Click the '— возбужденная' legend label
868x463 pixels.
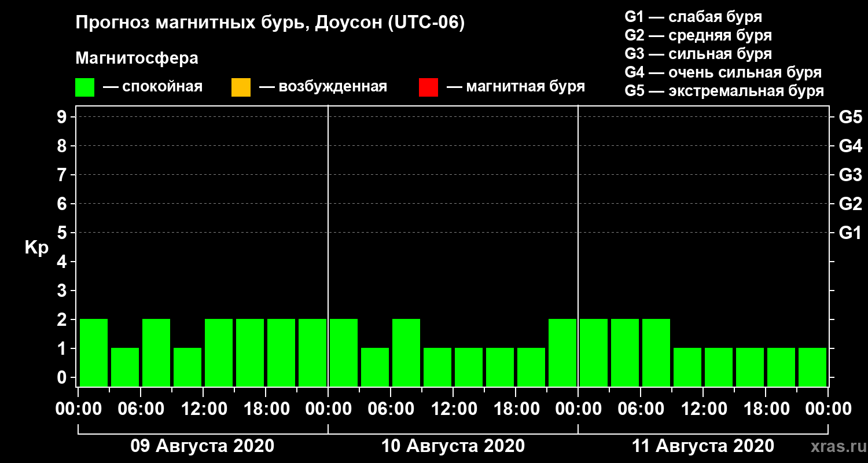click(x=323, y=87)
